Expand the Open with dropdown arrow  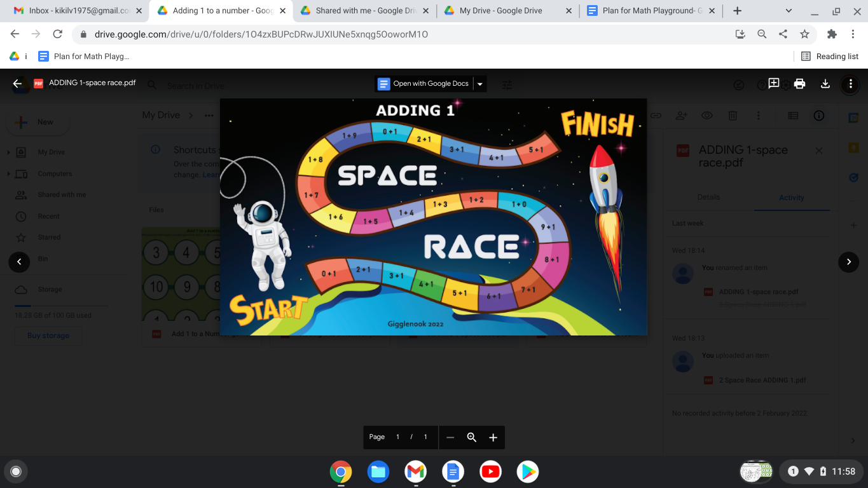[x=480, y=84]
